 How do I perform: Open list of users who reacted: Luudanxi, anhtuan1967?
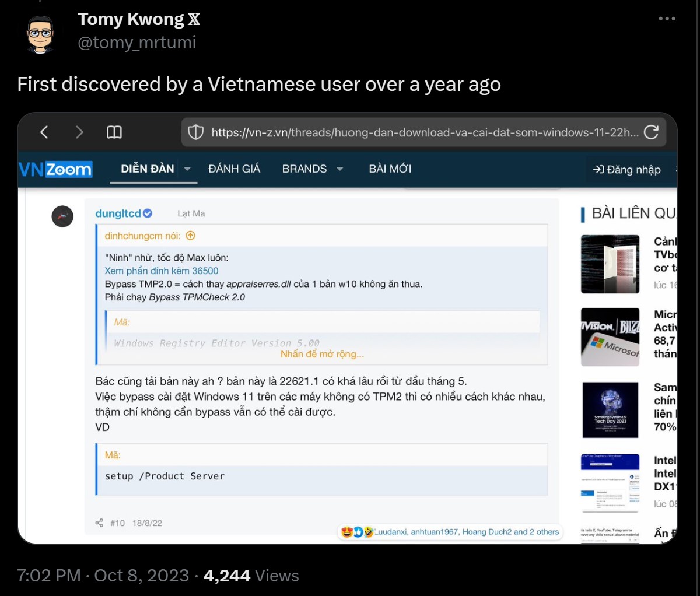click(x=467, y=532)
